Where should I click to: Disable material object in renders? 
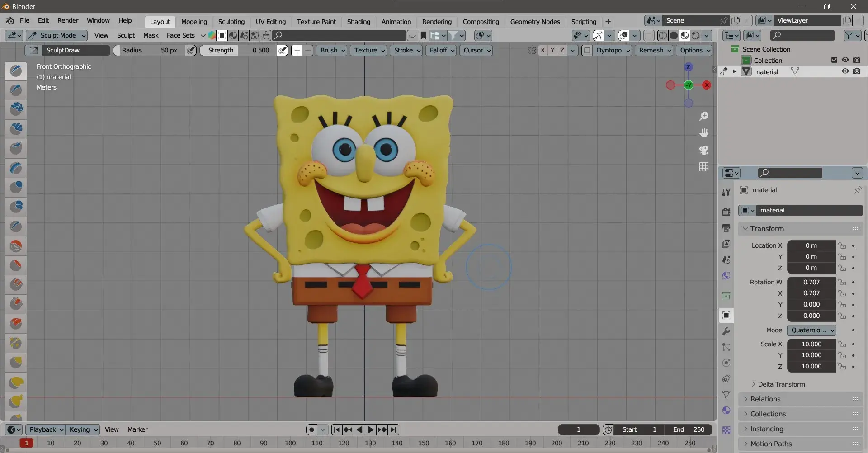pos(857,71)
